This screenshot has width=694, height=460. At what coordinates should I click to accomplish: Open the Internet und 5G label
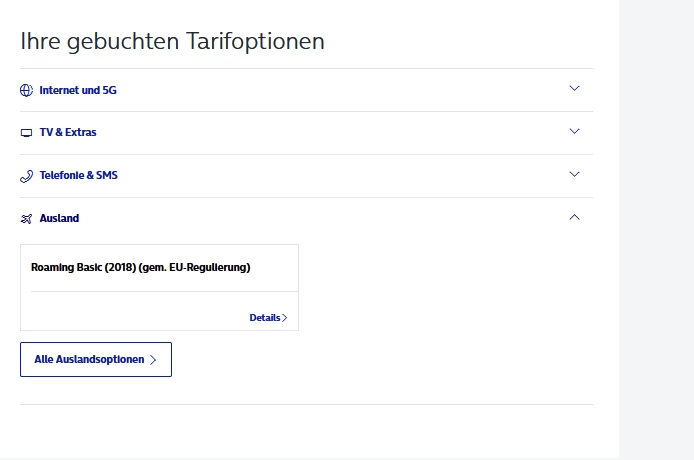coord(78,90)
